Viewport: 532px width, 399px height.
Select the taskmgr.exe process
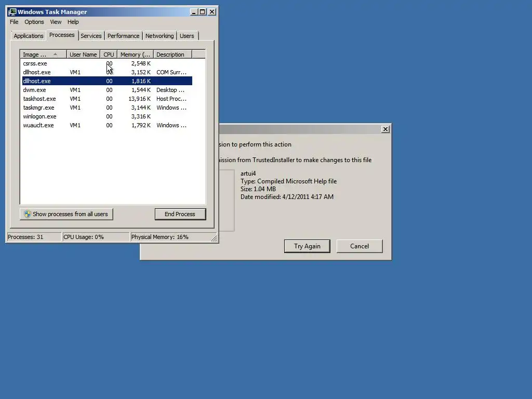click(x=107, y=108)
